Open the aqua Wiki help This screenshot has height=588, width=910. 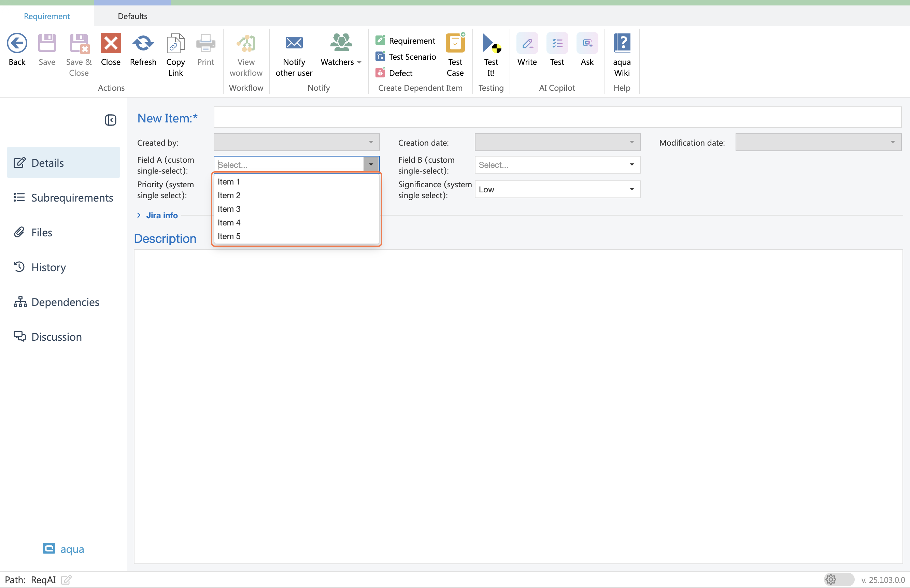(x=622, y=43)
